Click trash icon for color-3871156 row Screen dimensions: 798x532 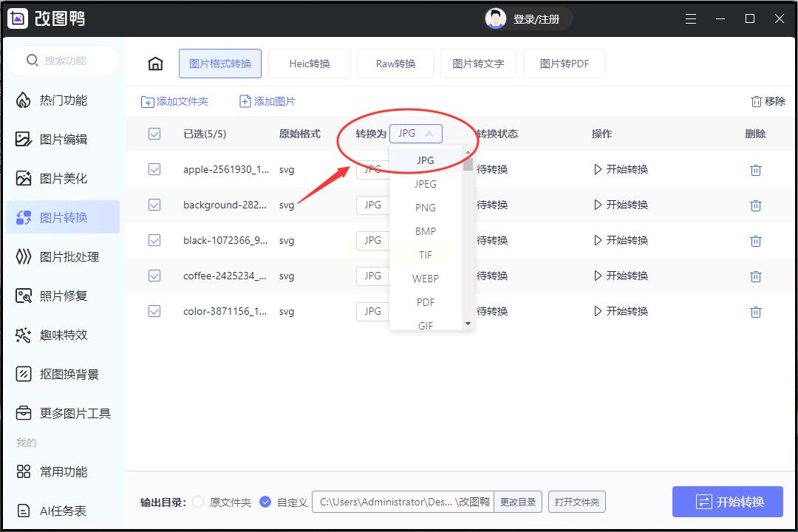[x=755, y=312]
